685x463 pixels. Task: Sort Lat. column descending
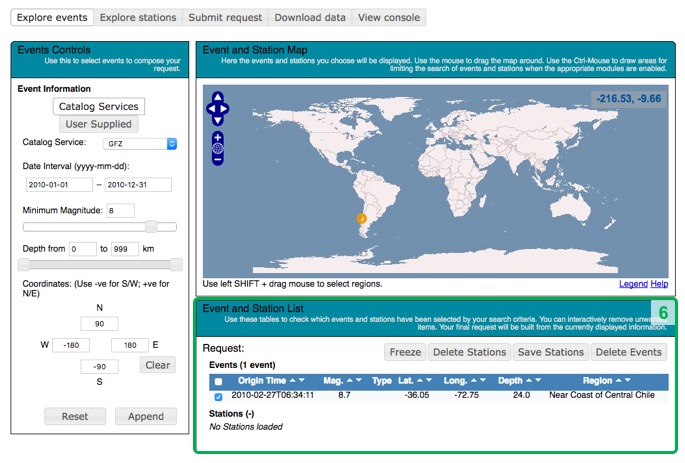429,380
